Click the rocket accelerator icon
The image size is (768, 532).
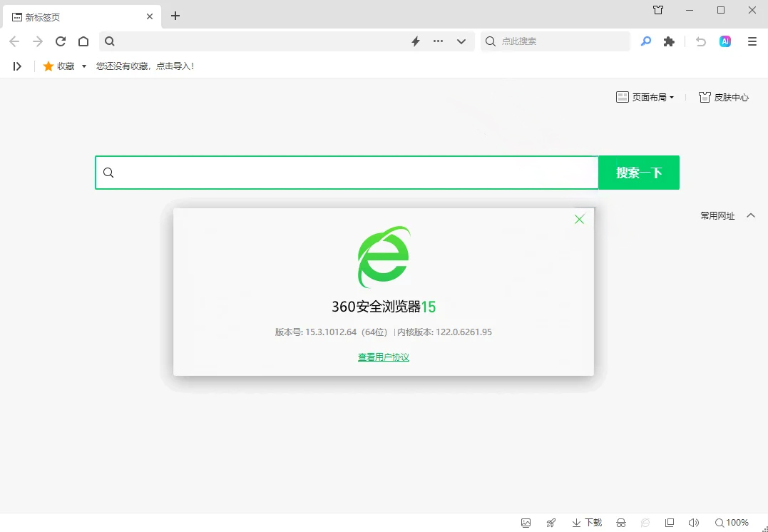tap(551, 523)
